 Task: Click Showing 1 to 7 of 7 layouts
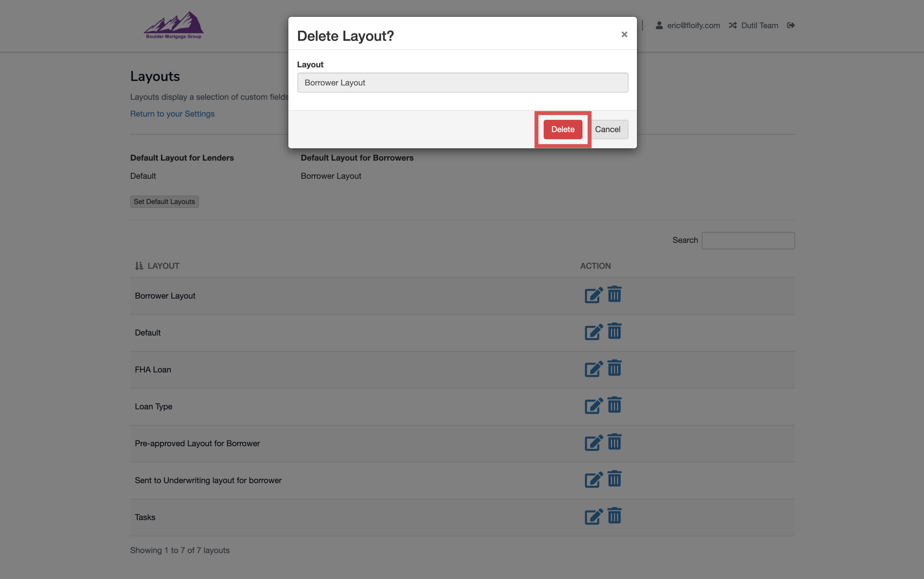pyautogui.click(x=180, y=550)
